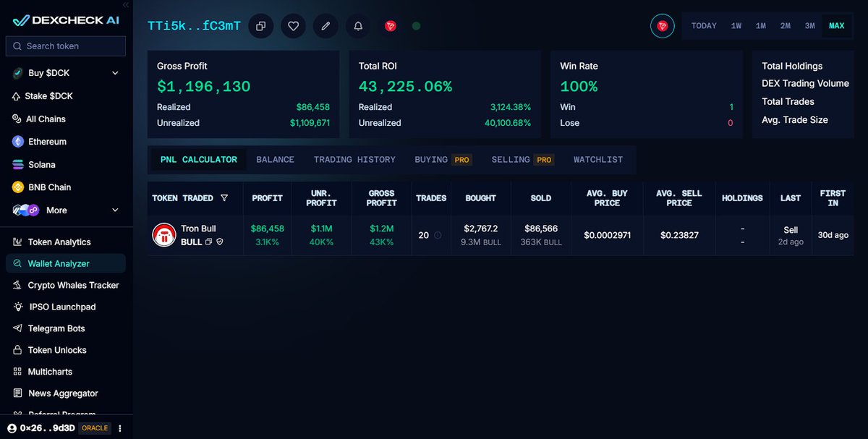Click the Tron Bull token logo
Screen dimensions: 868x439
(x=164, y=235)
